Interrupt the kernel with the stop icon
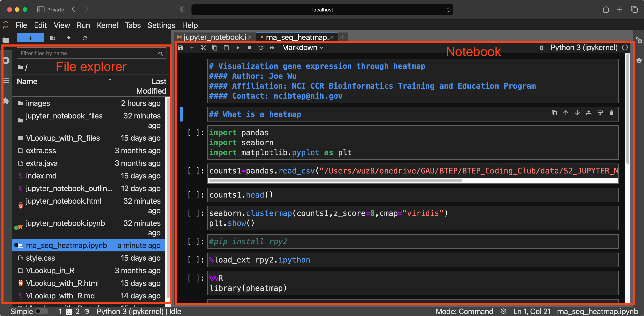The width and height of the screenshot is (644, 316). [249, 48]
